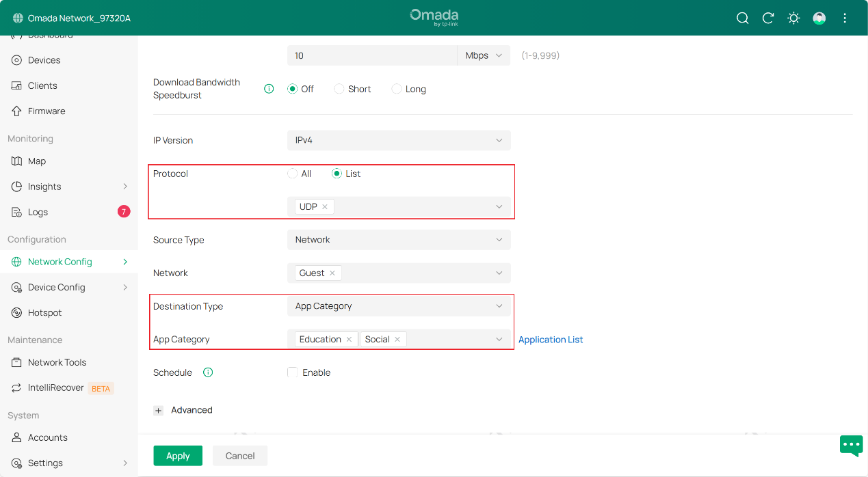This screenshot has height=477, width=868.
Task: Click the search icon in header
Action: pyautogui.click(x=742, y=18)
